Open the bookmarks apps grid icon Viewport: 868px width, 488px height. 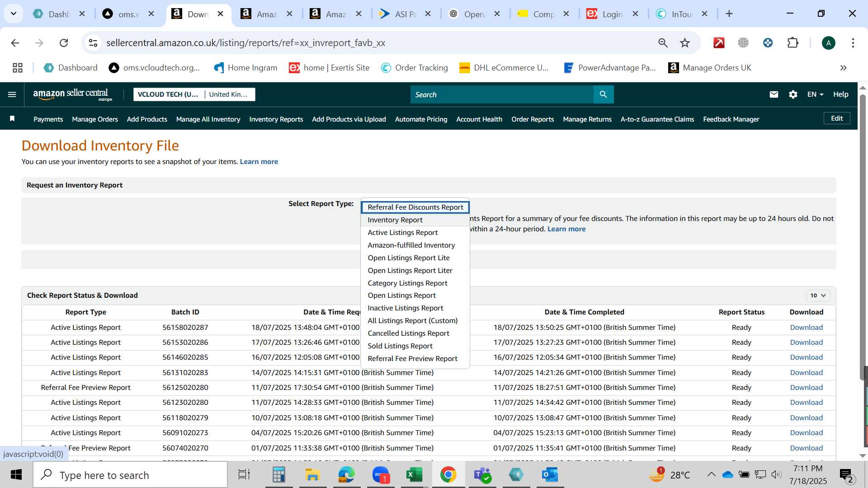pos(18,68)
